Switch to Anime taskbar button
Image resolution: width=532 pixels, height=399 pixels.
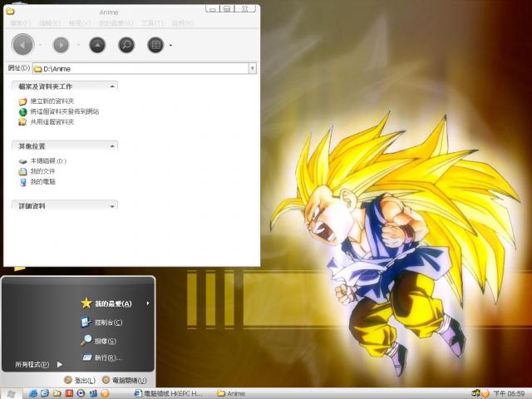click(231, 393)
